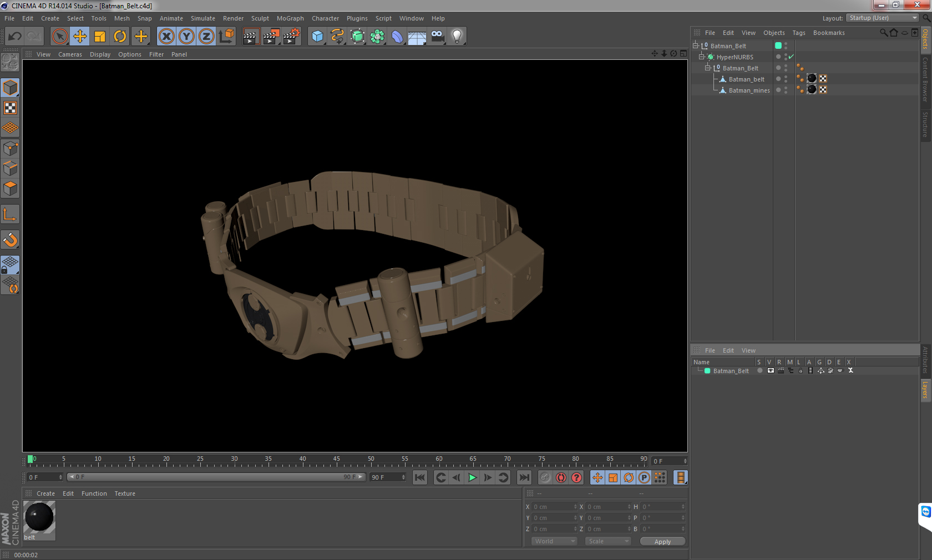Open the File menu in main menu bar
The image size is (932, 560).
(9, 18)
